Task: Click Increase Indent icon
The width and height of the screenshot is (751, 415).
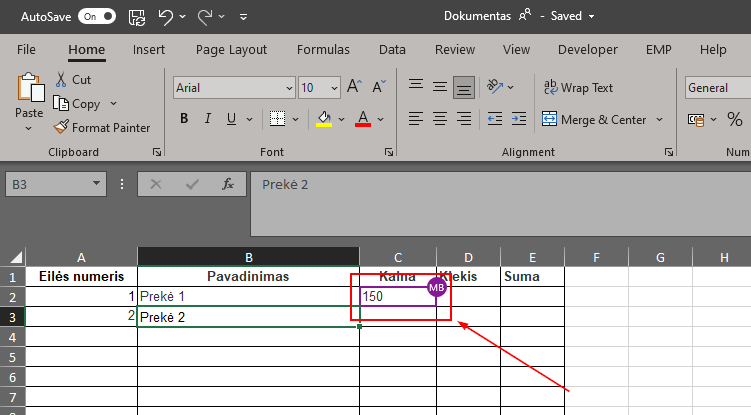Action: click(519, 118)
